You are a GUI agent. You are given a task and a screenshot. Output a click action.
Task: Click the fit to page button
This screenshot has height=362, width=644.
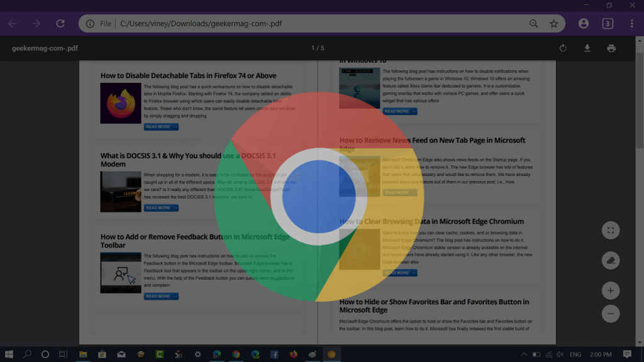pyautogui.click(x=611, y=230)
